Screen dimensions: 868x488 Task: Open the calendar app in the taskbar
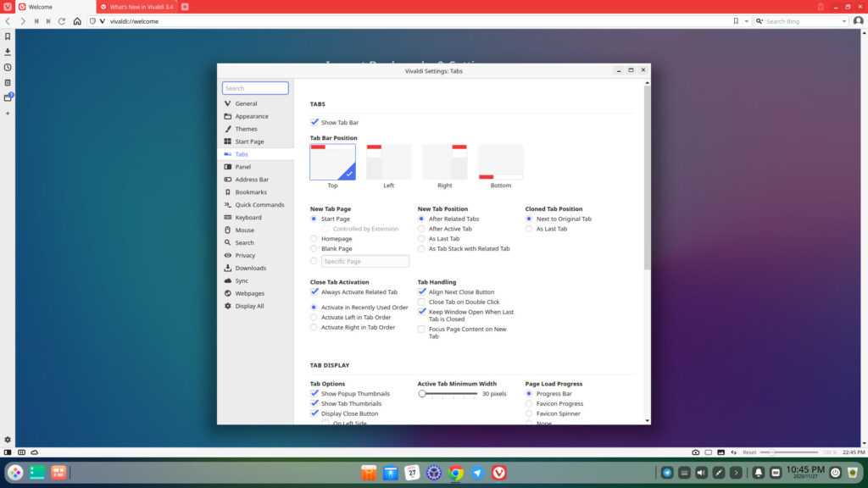pos(411,474)
